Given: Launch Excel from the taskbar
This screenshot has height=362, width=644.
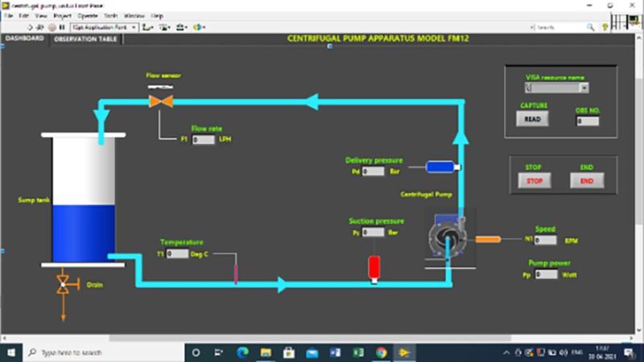Looking at the screenshot, I should (357, 352).
